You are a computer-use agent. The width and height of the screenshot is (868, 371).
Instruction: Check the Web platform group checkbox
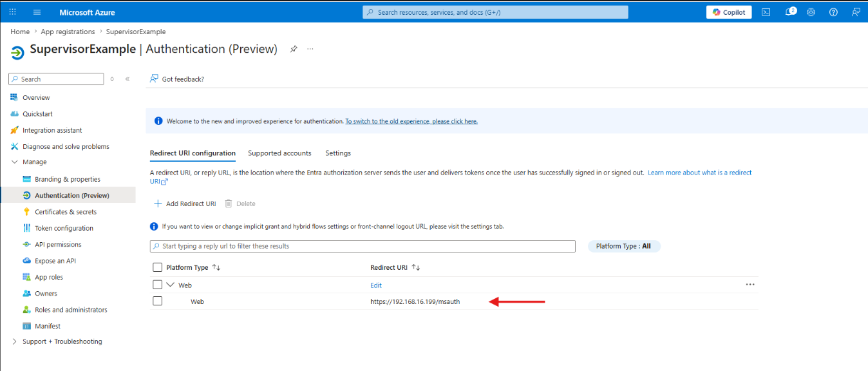pos(157,285)
